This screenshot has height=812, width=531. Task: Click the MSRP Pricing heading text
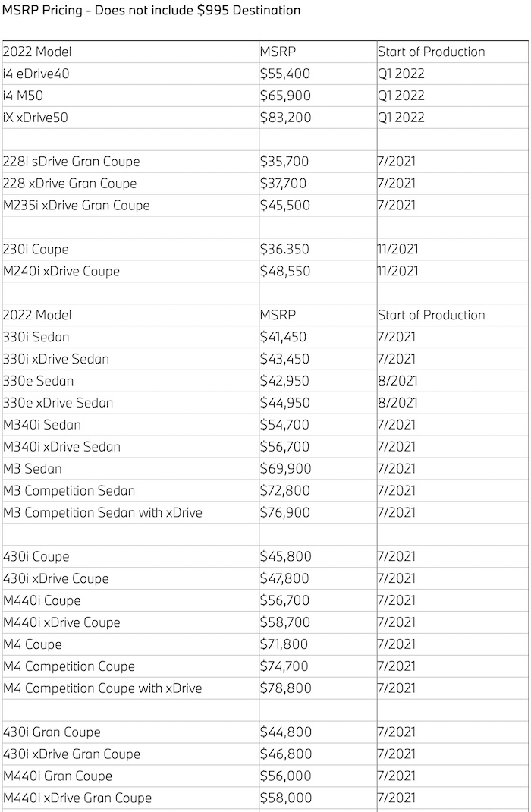[x=152, y=11]
